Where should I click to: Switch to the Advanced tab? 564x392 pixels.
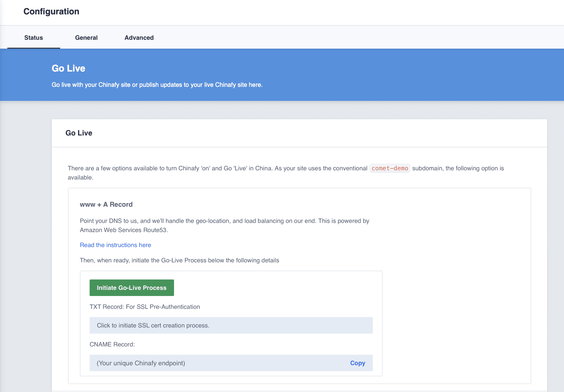[x=139, y=38]
